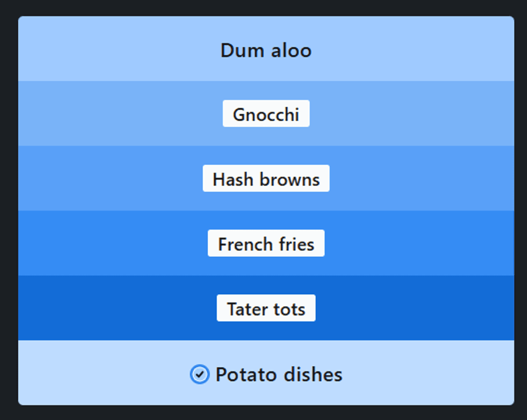The width and height of the screenshot is (527, 420).
Task: Choose the Hash browns white label
Action: [x=266, y=179]
